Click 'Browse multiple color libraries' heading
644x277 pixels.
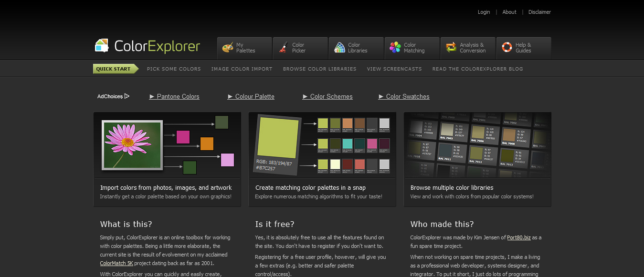click(x=452, y=188)
